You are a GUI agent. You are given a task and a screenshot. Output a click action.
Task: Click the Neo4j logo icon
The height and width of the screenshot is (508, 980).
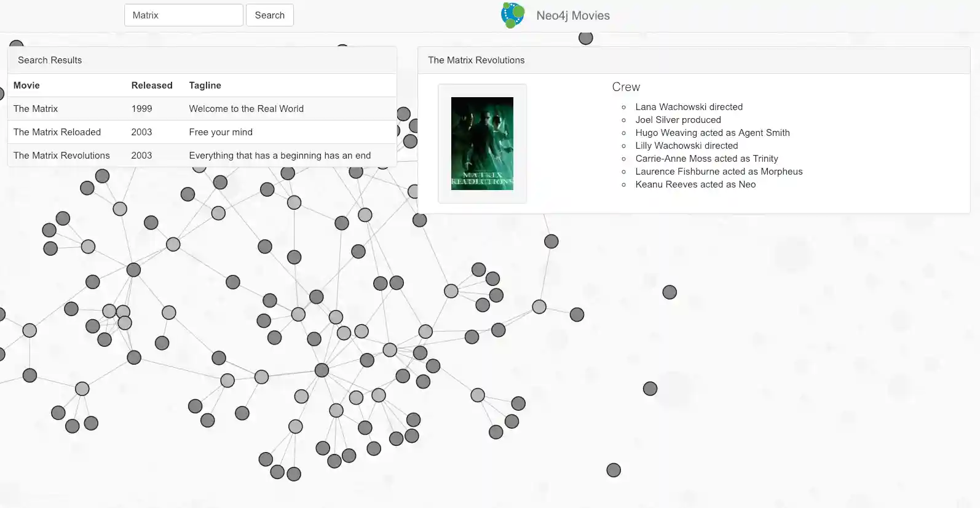point(513,15)
